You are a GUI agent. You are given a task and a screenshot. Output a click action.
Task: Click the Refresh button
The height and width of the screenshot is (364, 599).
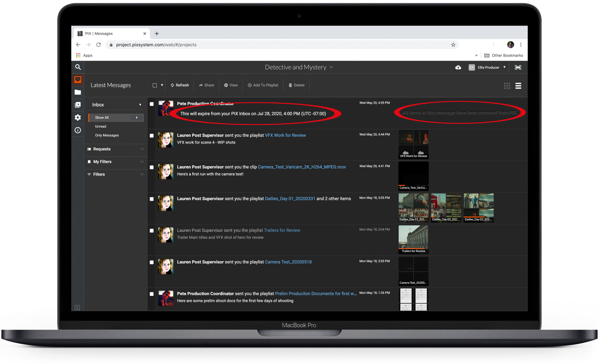180,85
